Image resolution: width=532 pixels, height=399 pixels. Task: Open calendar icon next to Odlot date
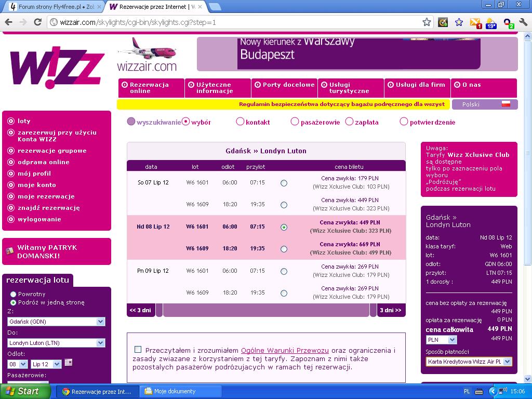[x=68, y=363]
